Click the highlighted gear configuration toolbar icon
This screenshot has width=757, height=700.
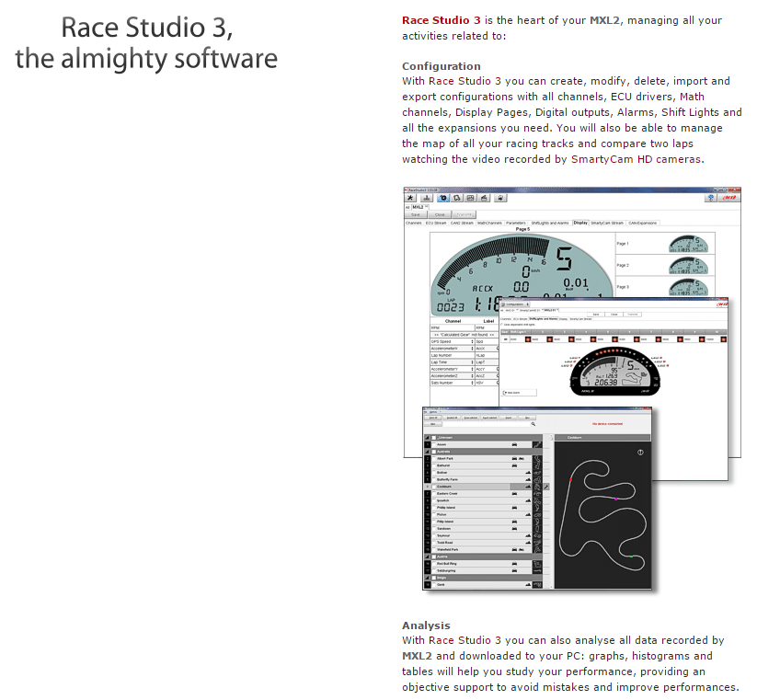(442, 198)
